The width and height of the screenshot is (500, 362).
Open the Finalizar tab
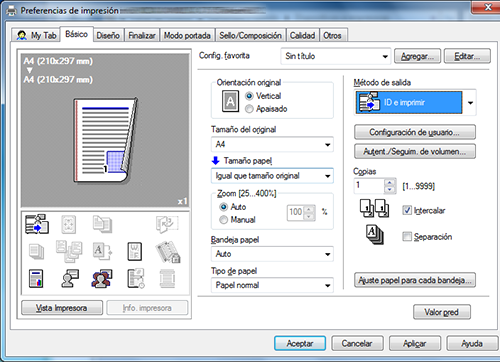[x=142, y=35]
